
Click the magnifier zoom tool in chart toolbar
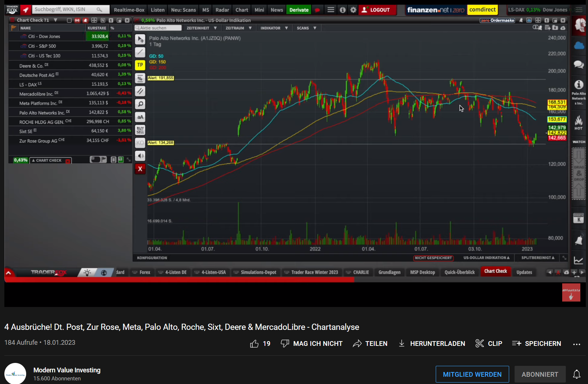[140, 104]
